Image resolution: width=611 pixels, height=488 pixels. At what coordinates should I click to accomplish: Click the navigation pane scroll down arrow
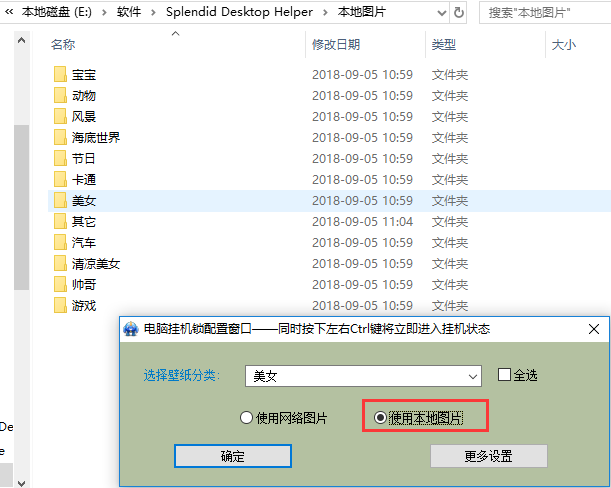click(x=21, y=483)
